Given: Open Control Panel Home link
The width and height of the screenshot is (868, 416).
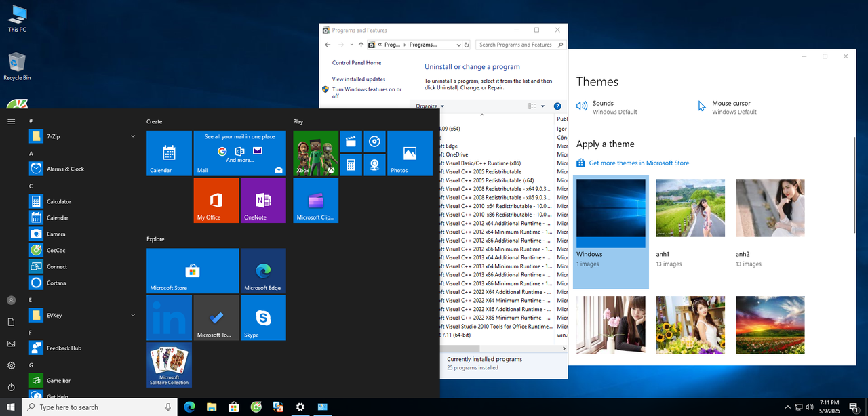Looking at the screenshot, I should (357, 62).
